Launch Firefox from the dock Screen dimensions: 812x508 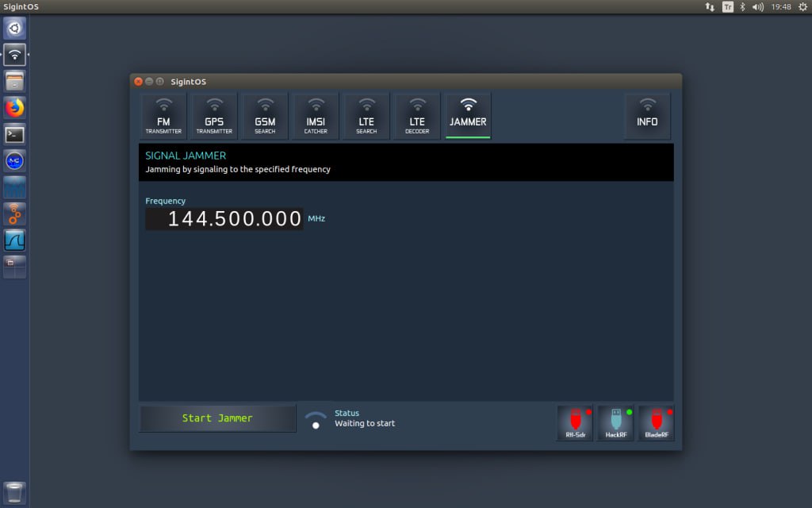(x=14, y=108)
